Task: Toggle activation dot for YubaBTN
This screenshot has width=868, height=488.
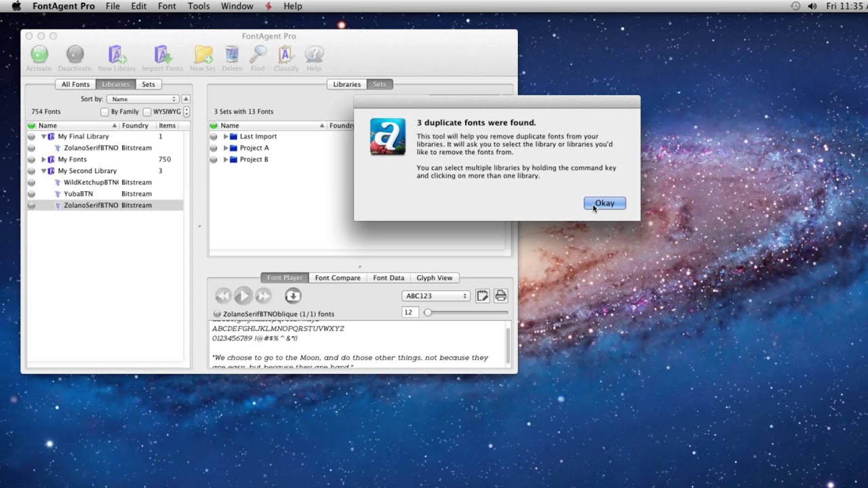Action: click(x=31, y=195)
